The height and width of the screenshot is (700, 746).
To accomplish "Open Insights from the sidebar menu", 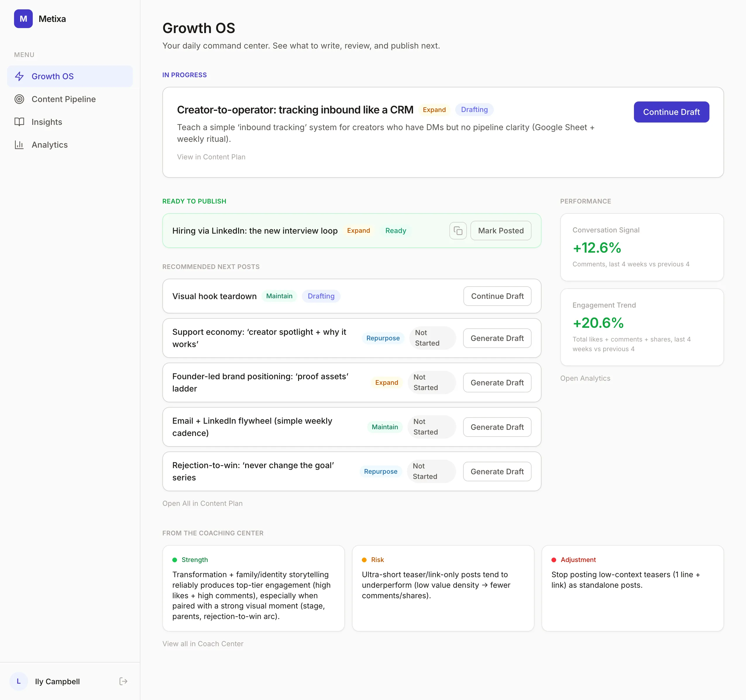I will [x=47, y=122].
